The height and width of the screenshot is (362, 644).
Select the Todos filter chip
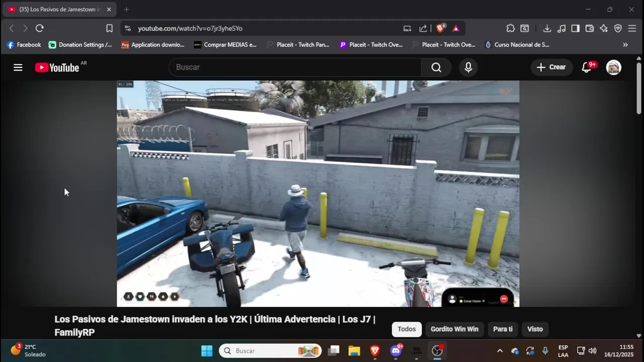(x=407, y=329)
